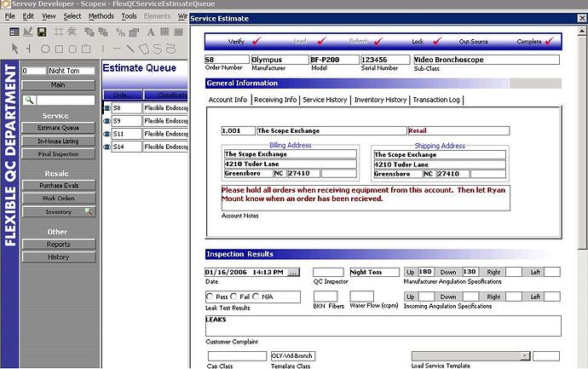The height and width of the screenshot is (369, 588).
Task: Select Pass for Leak Test Results
Action: tap(210, 297)
